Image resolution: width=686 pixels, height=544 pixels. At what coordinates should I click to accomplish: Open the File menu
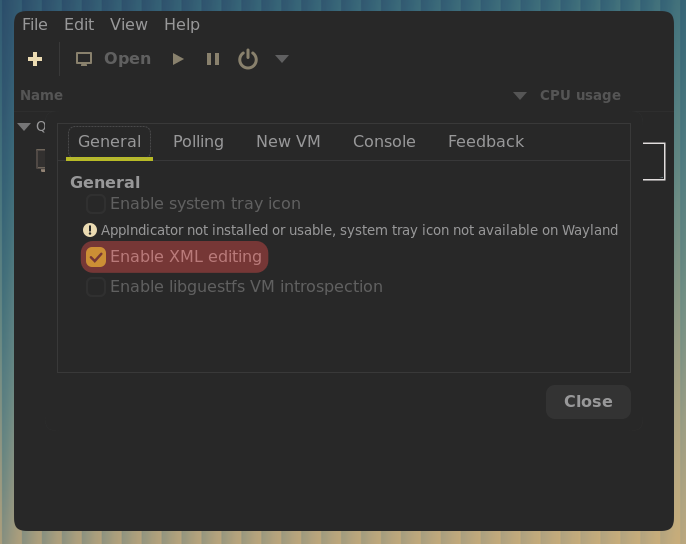pos(35,24)
